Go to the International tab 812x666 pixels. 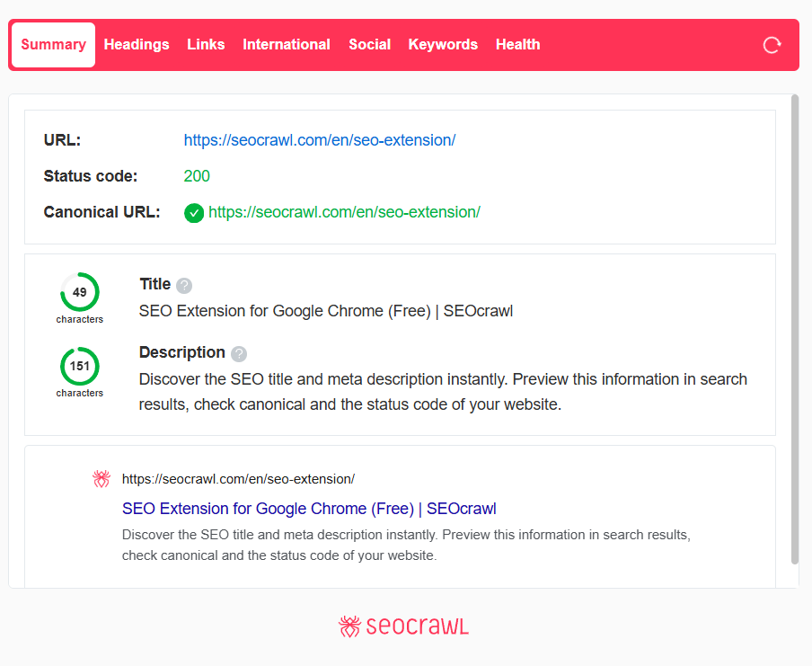pos(287,45)
